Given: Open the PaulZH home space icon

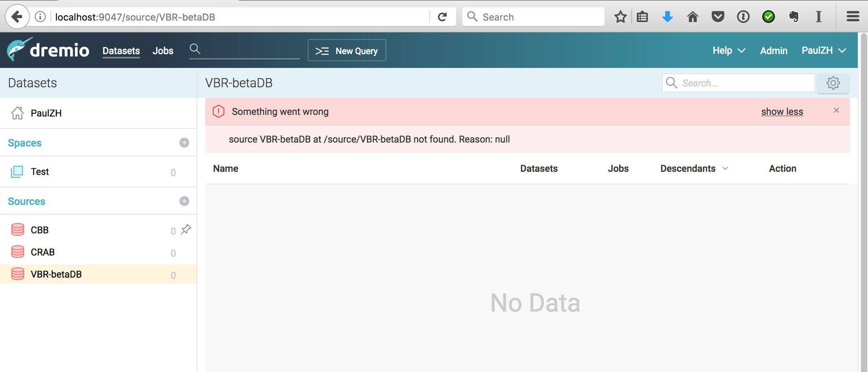Looking at the screenshot, I should (x=17, y=113).
